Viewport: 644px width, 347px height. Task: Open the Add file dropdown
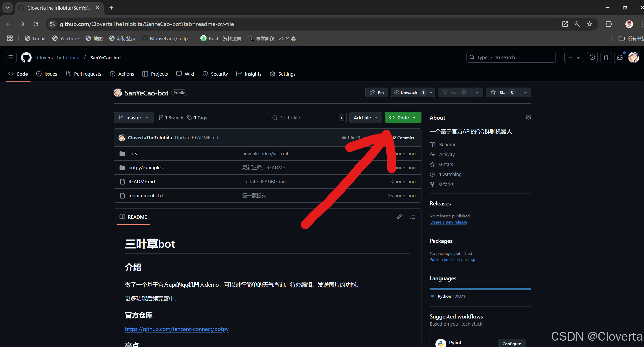pos(365,118)
